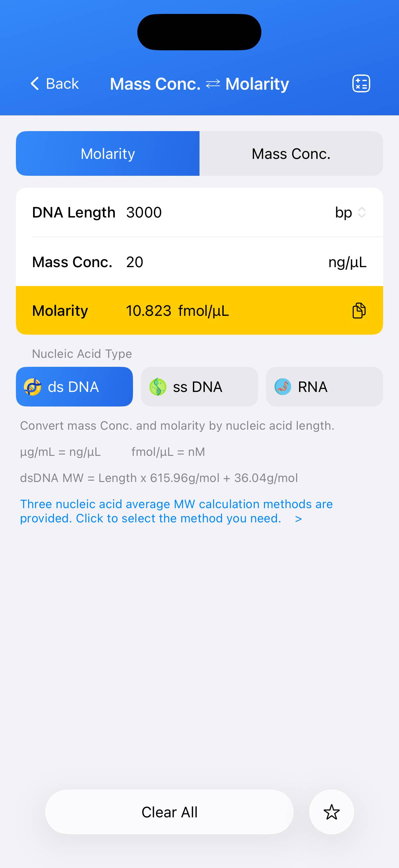Switch to the Mass Conc. tab

point(291,154)
